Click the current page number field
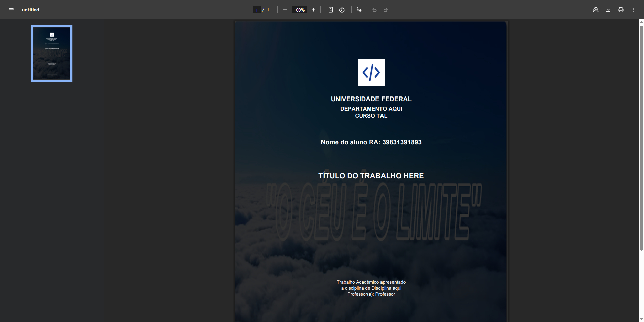644x322 pixels. [257, 10]
